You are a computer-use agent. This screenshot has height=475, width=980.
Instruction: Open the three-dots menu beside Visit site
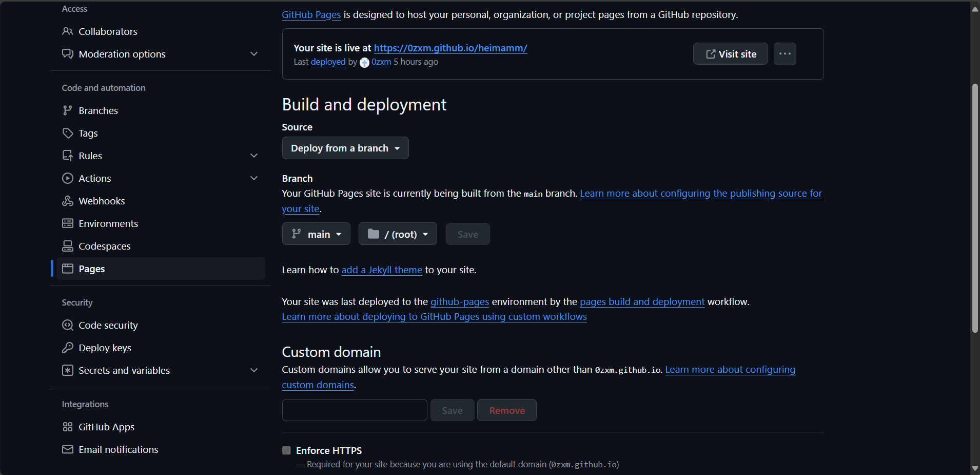pyautogui.click(x=785, y=54)
